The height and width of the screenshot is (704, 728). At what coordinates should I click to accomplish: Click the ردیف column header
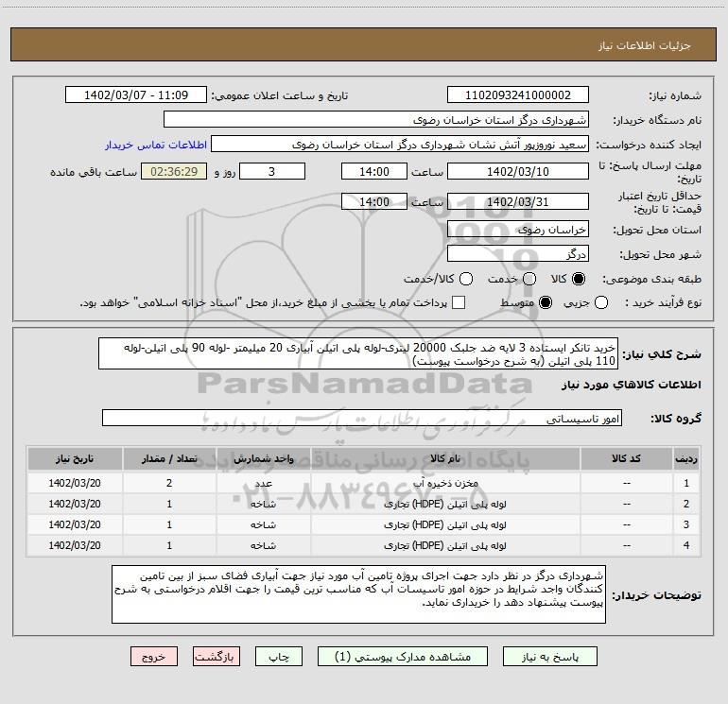click(x=686, y=458)
